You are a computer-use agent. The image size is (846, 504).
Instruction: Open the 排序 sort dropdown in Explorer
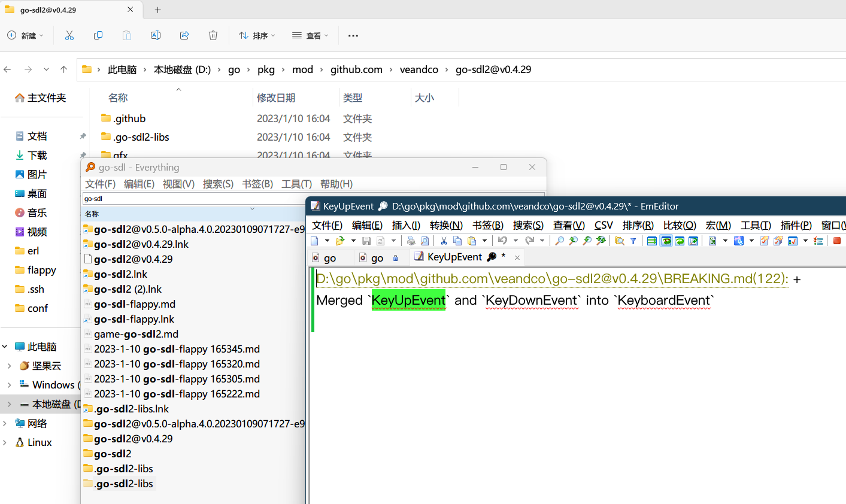pos(257,35)
